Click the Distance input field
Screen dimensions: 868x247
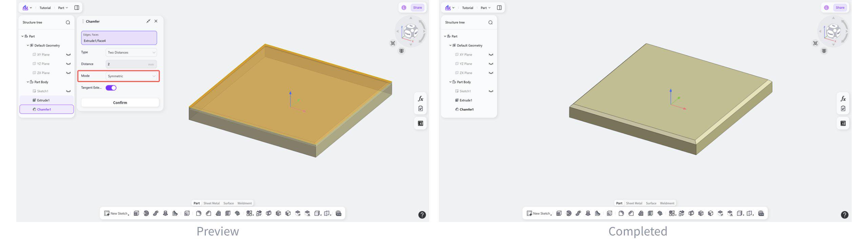pos(131,64)
